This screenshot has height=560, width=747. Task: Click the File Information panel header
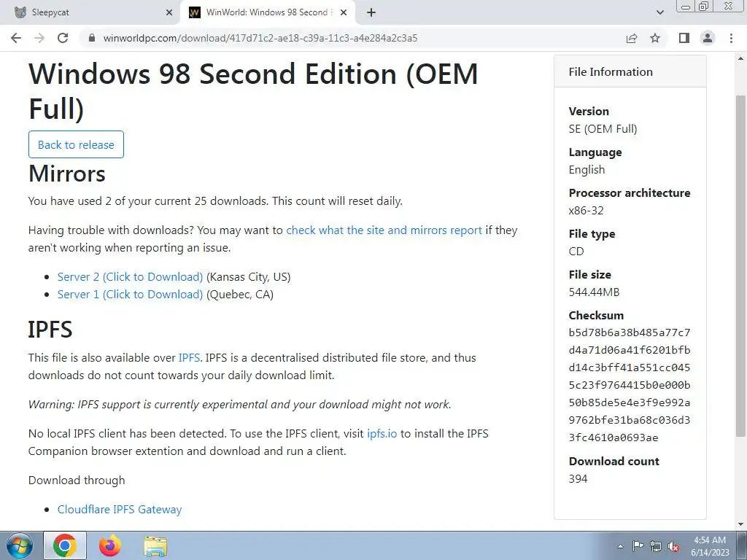tap(630, 71)
